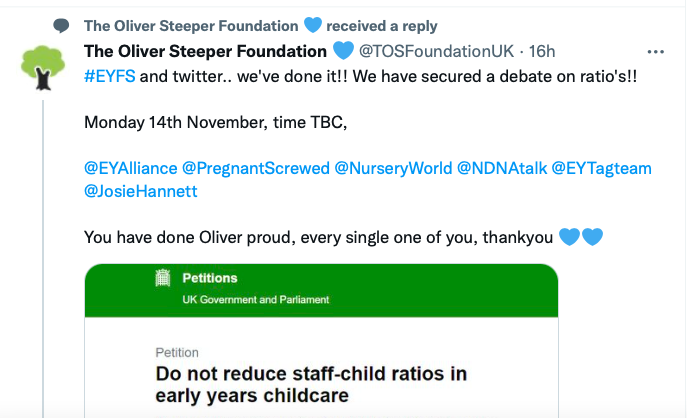
Task: Click the green tree profile avatar
Action: (x=43, y=67)
